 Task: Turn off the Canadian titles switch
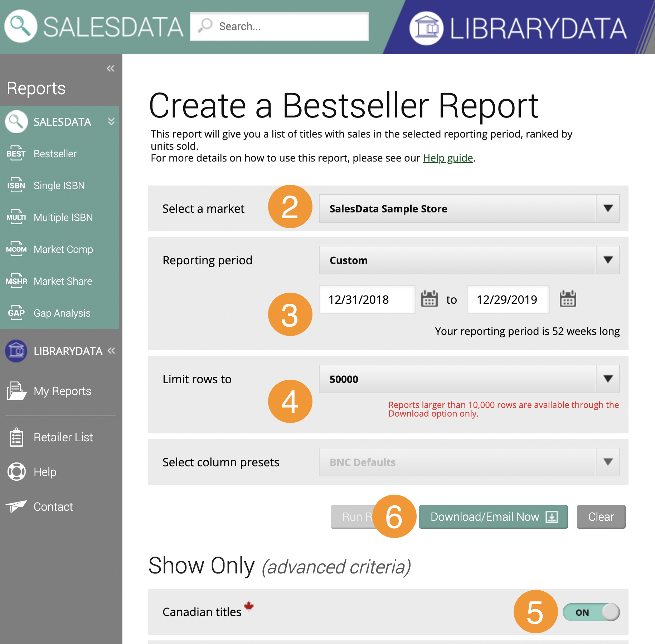click(591, 612)
